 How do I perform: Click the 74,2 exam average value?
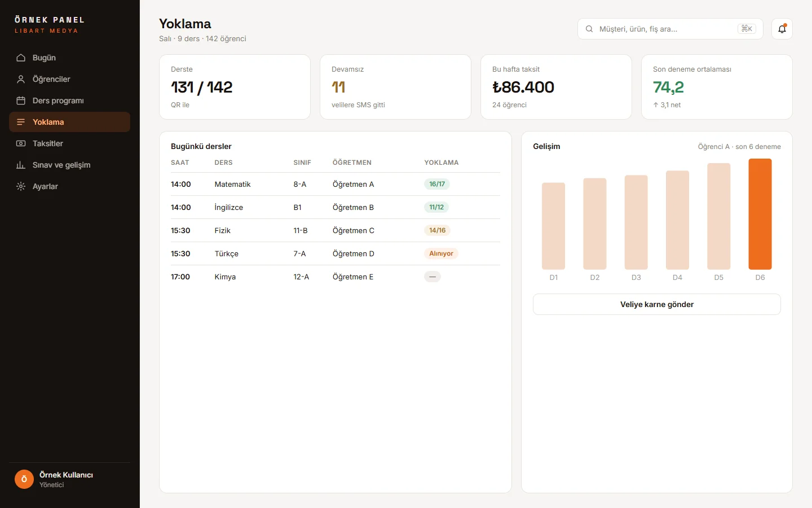click(x=668, y=87)
